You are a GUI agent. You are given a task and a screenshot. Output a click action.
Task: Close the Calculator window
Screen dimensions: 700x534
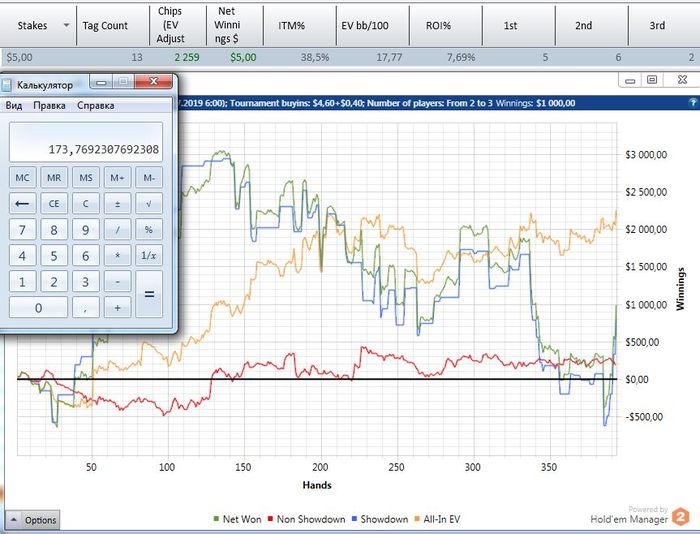tap(153, 82)
